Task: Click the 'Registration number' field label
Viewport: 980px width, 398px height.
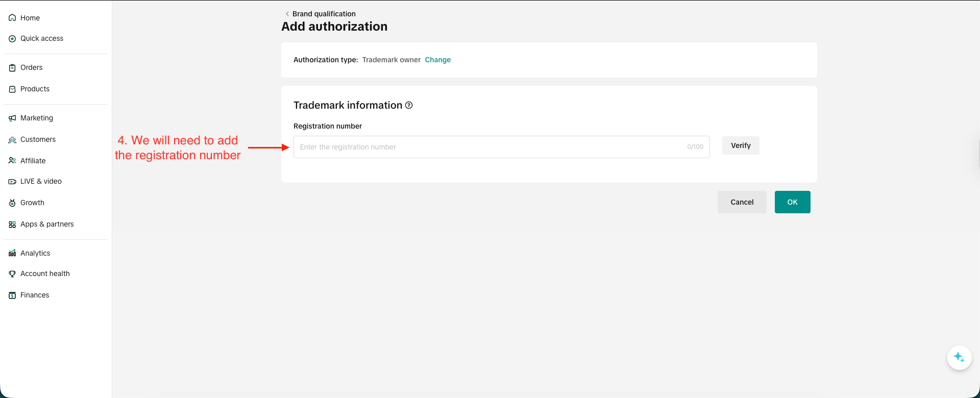Action: 328,126
